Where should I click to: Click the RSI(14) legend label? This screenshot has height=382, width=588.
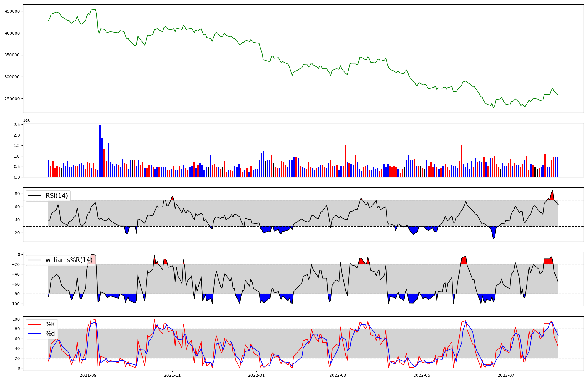pyautogui.click(x=56, y=196)
